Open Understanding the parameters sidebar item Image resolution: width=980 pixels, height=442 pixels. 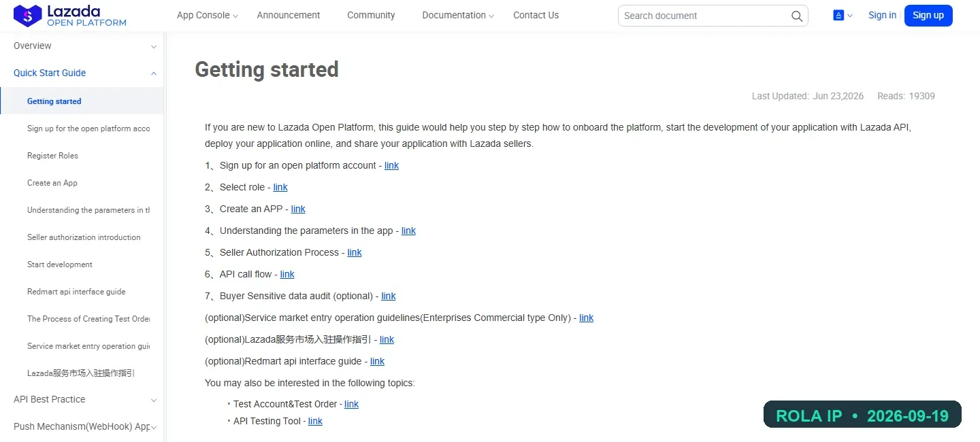click(x=88, y=210)
